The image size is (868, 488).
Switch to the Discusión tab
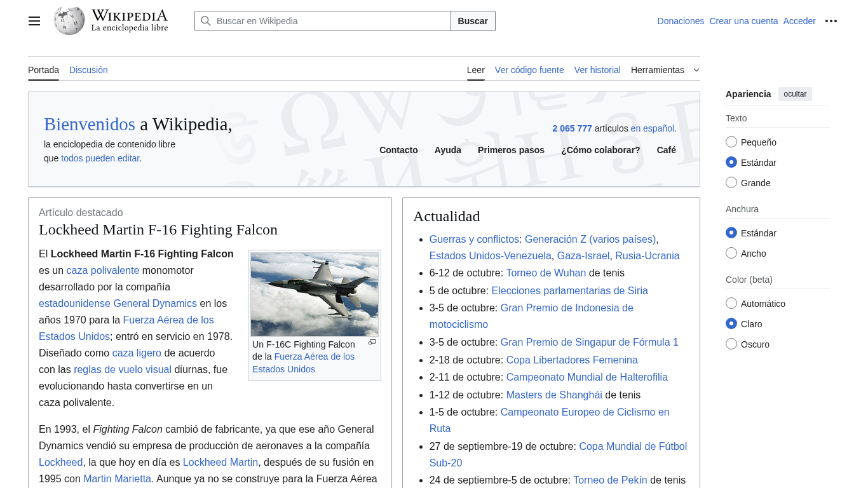tap(88, 70)
